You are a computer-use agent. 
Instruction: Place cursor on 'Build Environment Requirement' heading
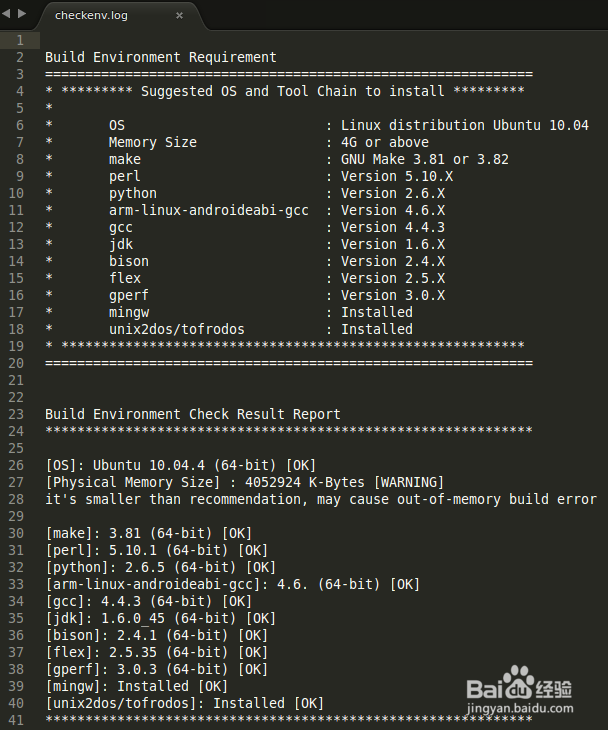point(160,57)
